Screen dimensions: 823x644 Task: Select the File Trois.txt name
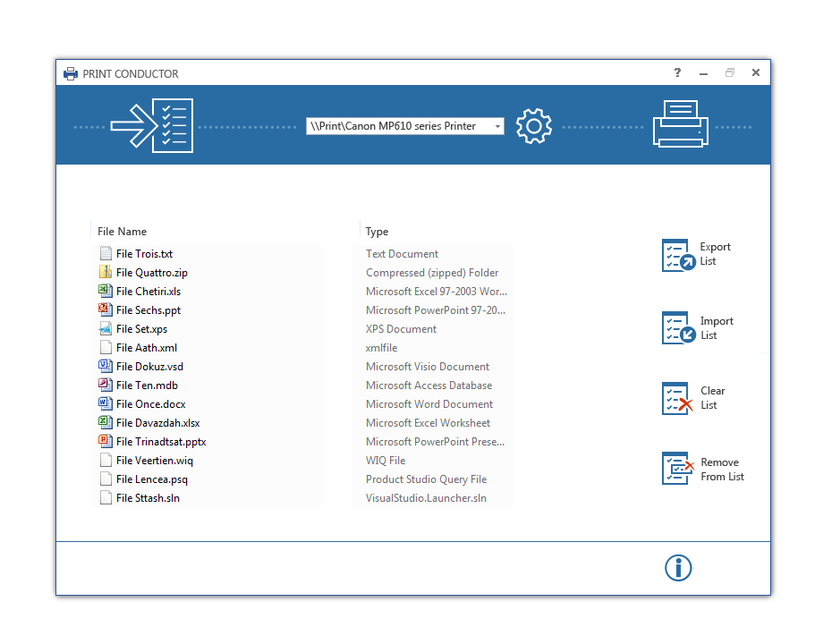144,253
